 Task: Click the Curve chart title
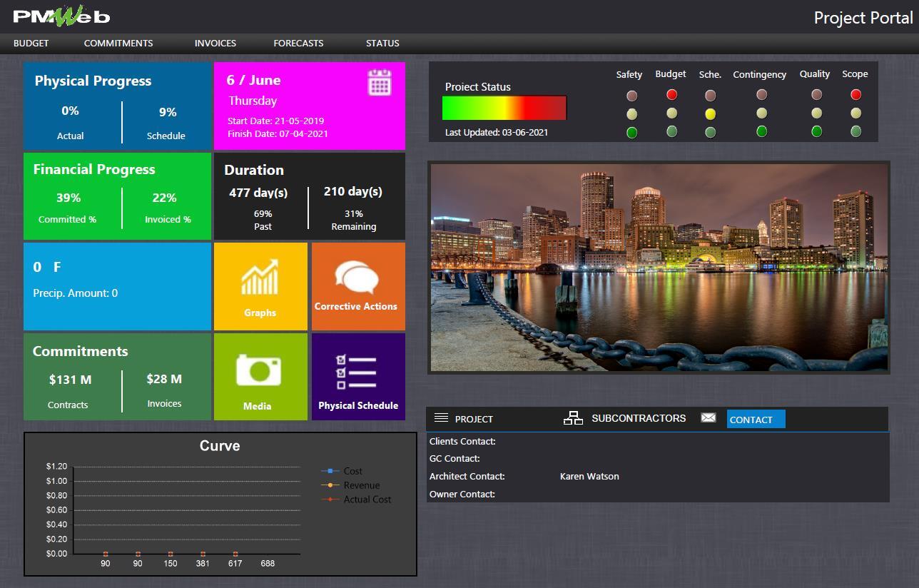click(220, 446)
